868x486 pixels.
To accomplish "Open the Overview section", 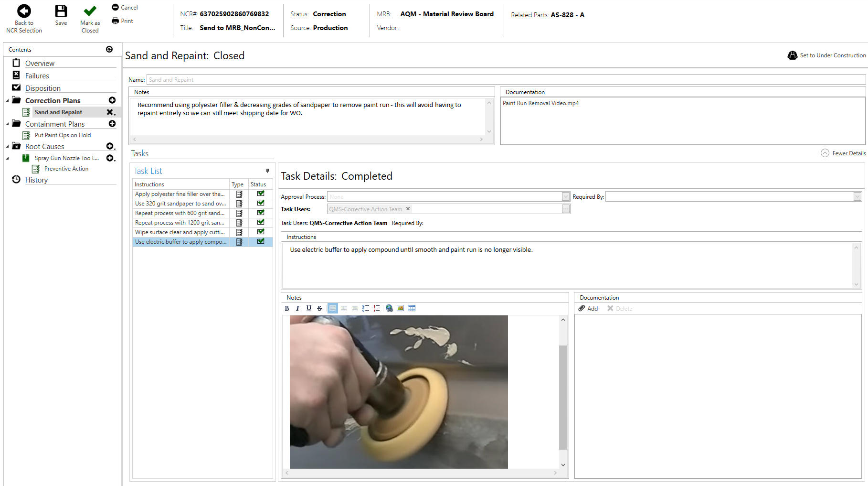I will pos(40,63).
